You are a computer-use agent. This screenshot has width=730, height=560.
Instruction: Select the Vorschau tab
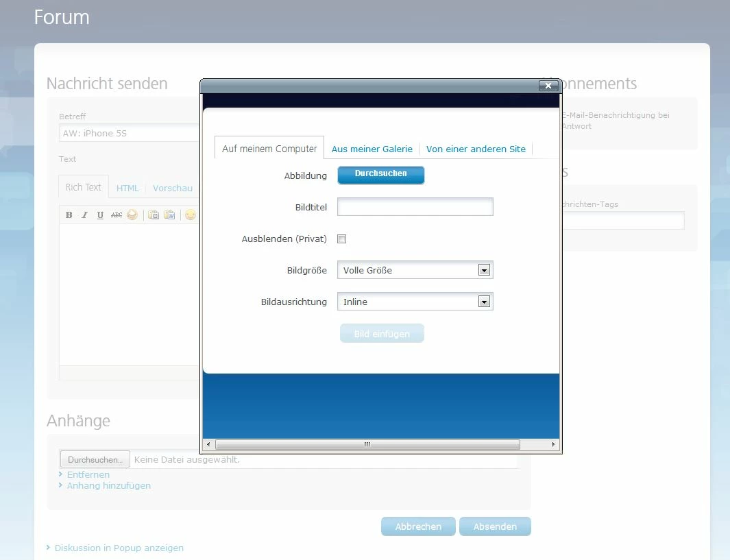tap(173, 188)
